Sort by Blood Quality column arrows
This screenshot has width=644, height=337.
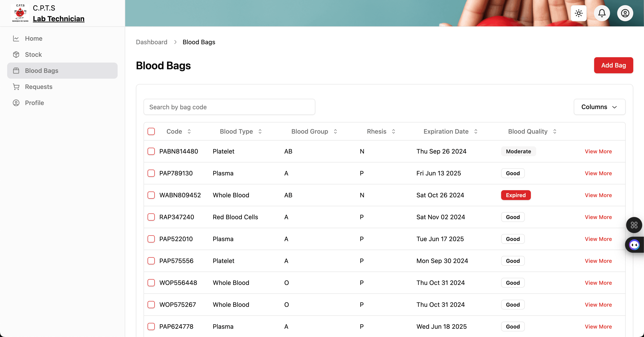pyautogui.click(x=555, y=131)
